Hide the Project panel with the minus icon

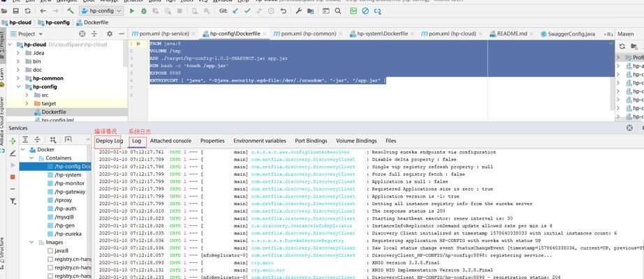122,33
